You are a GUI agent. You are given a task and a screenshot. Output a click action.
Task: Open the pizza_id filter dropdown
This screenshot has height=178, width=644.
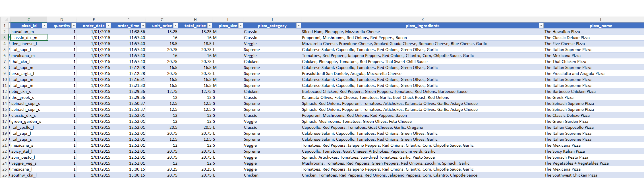pos(44,26)
